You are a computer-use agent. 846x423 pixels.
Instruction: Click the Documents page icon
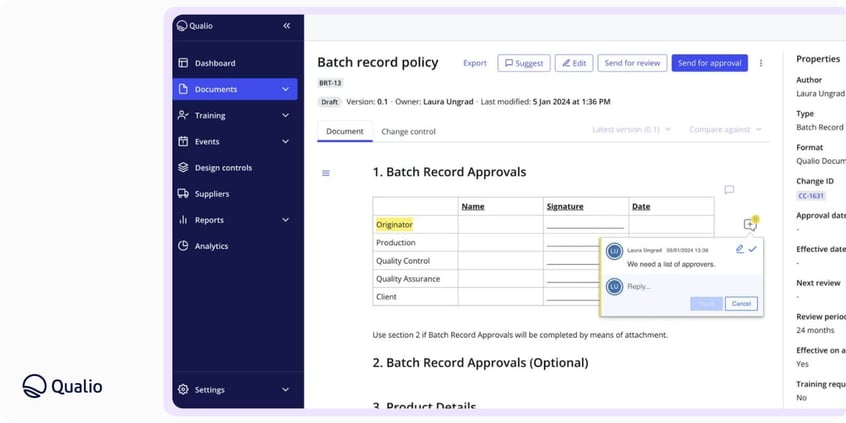click(183, 89)
